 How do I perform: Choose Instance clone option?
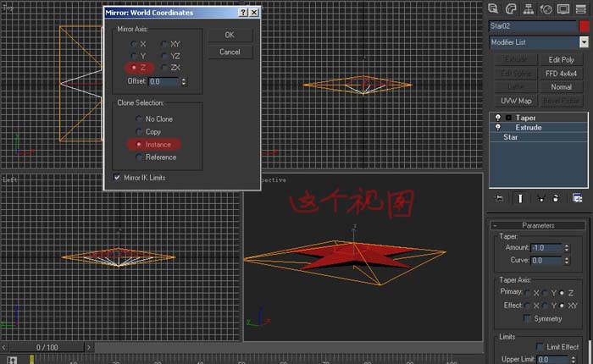coord(139,145)
